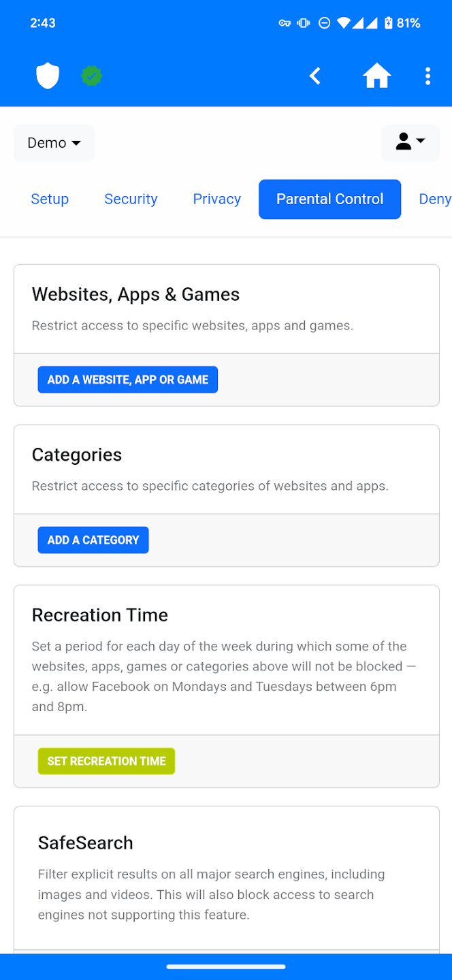Open the home icon in header

coord(376,76)
